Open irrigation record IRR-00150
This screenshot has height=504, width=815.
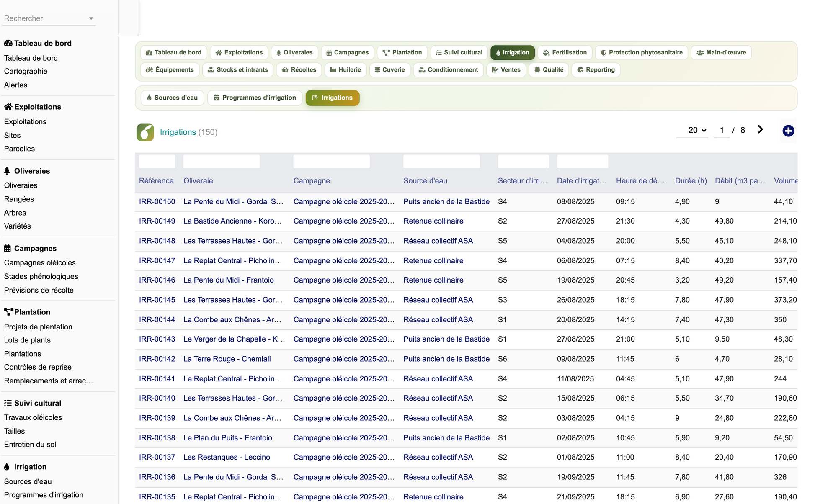pos(157,202)
